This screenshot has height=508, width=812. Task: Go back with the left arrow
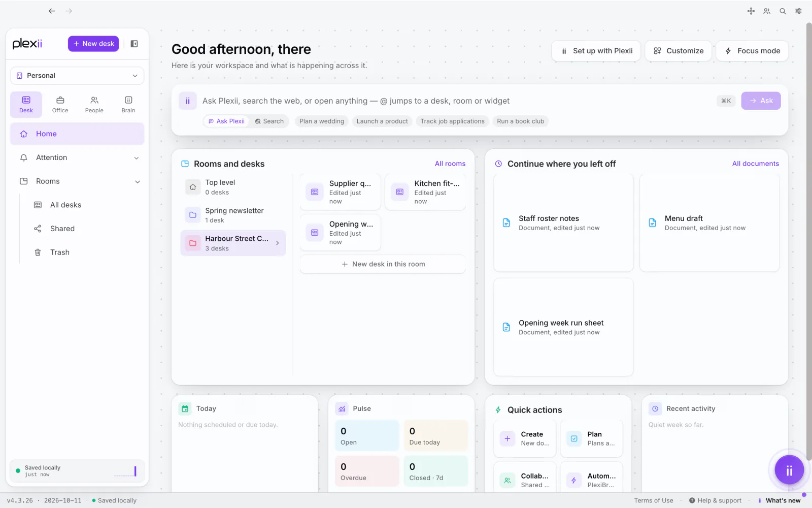pos(52,11)
